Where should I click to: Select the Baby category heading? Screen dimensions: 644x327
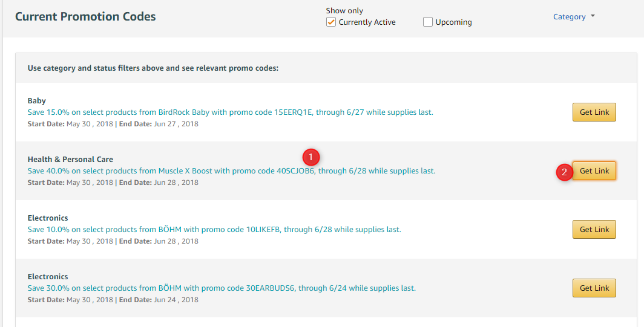37,101
